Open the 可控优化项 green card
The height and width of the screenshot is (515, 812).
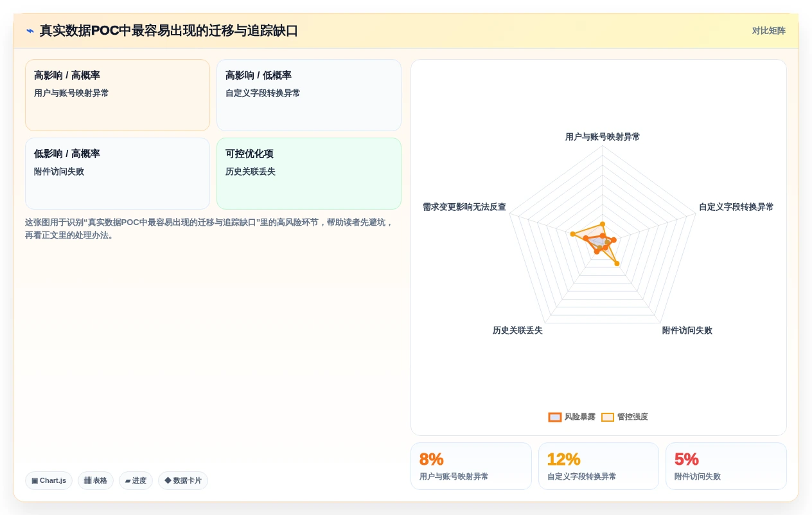point(309,174)
